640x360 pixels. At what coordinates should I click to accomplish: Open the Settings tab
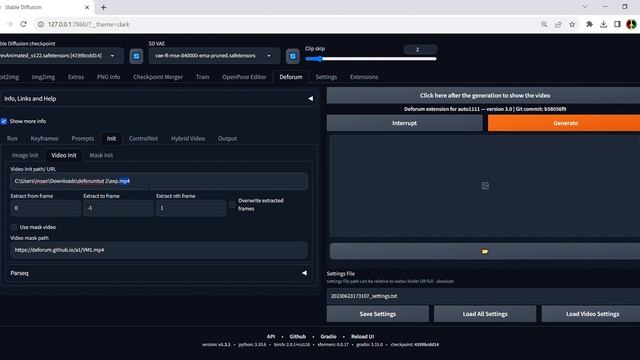[x=326, y=77]
